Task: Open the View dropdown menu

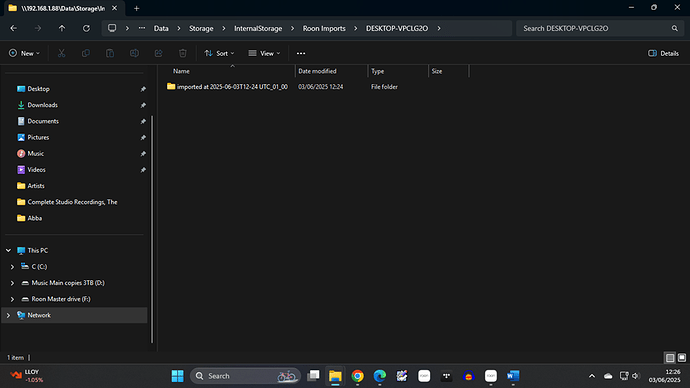Action: coord(264,53)
